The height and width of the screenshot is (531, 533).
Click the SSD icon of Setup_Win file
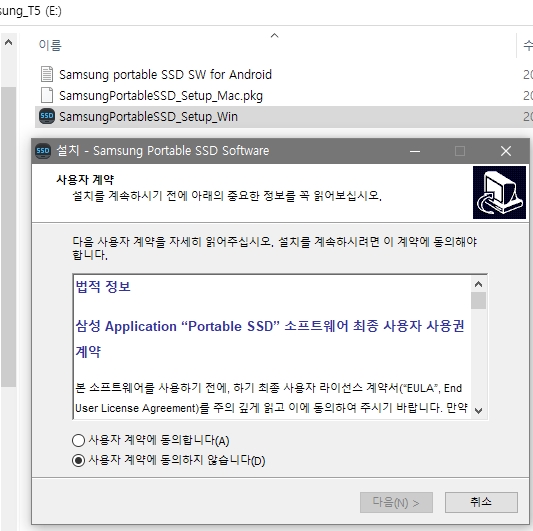pos(47,116)
